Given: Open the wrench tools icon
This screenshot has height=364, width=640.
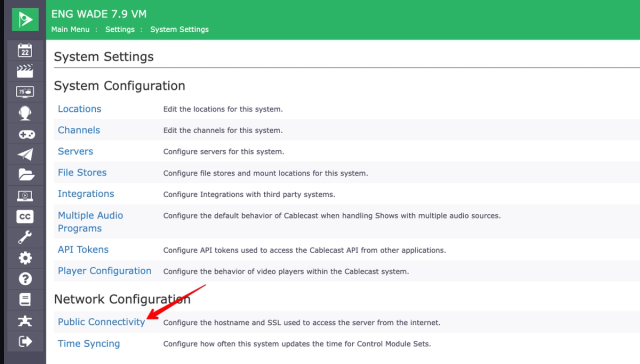Looking at the screenshot, I should (x=25, y=237).
